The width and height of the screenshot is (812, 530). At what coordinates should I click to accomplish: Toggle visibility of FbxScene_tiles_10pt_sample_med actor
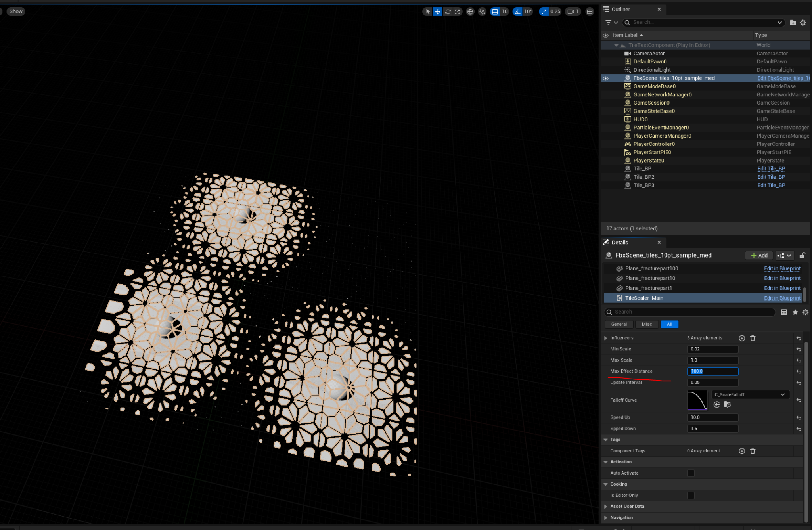pos(605,78)
